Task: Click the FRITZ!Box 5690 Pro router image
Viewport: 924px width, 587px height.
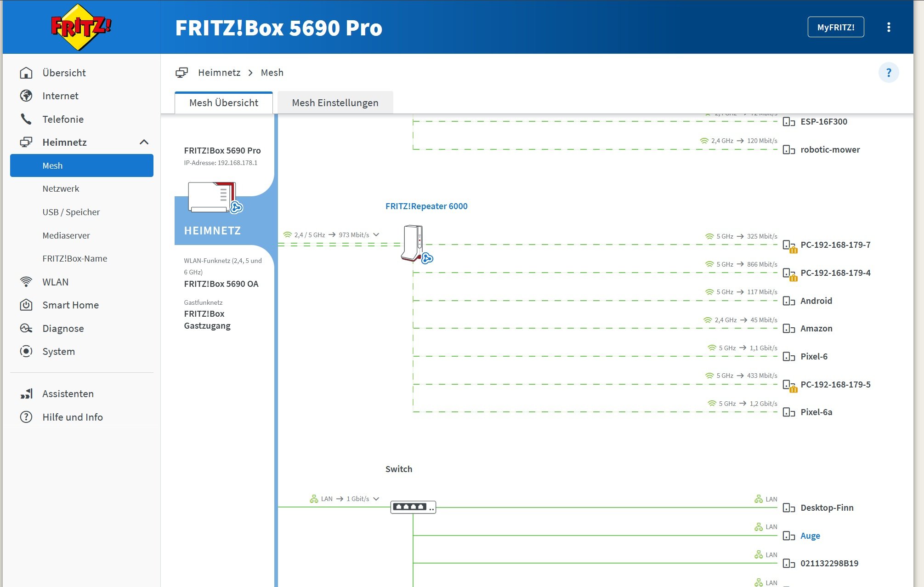Action: tap(212, 197)
